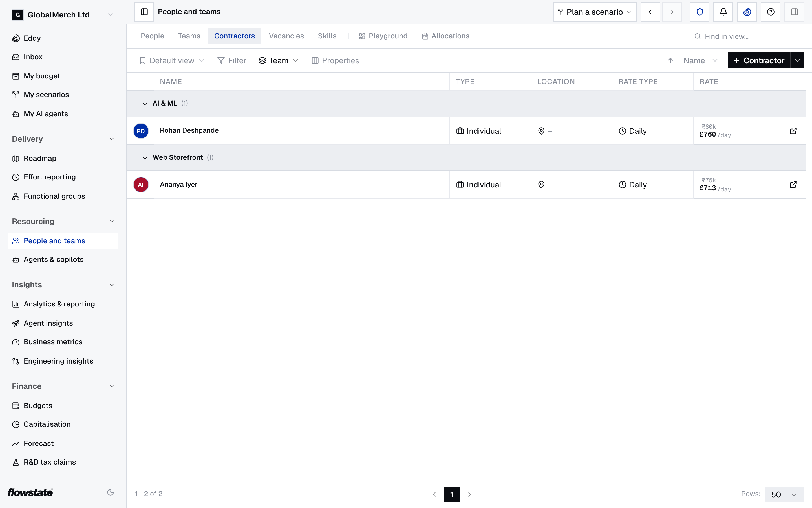Collapse the AI & ML group

(145, 104)
